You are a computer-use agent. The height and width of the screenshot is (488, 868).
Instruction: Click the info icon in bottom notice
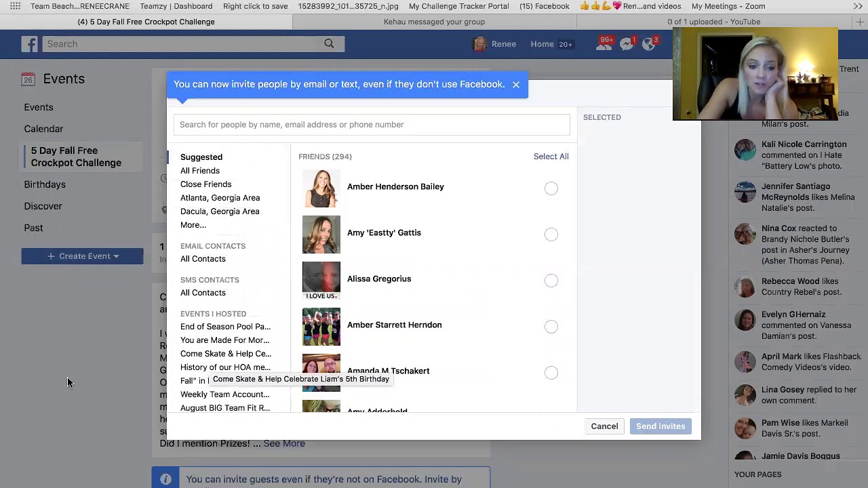pyautogui.click(x=165, y=479)
